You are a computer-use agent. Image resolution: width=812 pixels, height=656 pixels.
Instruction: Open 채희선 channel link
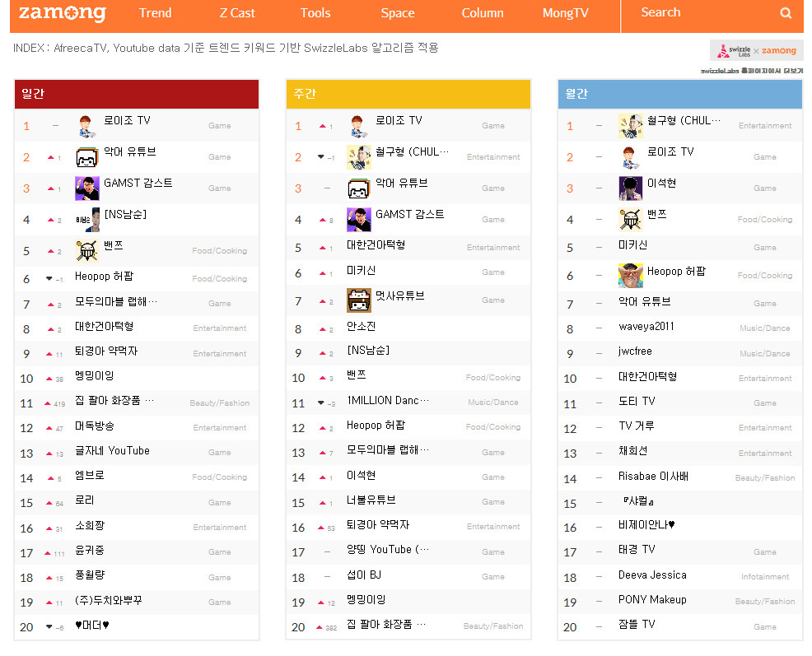[x=632, y=450]
